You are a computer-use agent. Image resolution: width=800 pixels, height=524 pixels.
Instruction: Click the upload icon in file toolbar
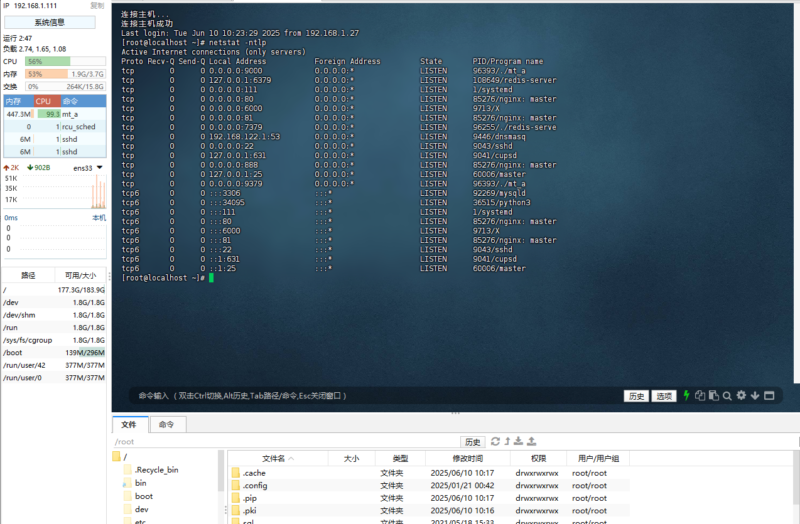pos(532,441)
